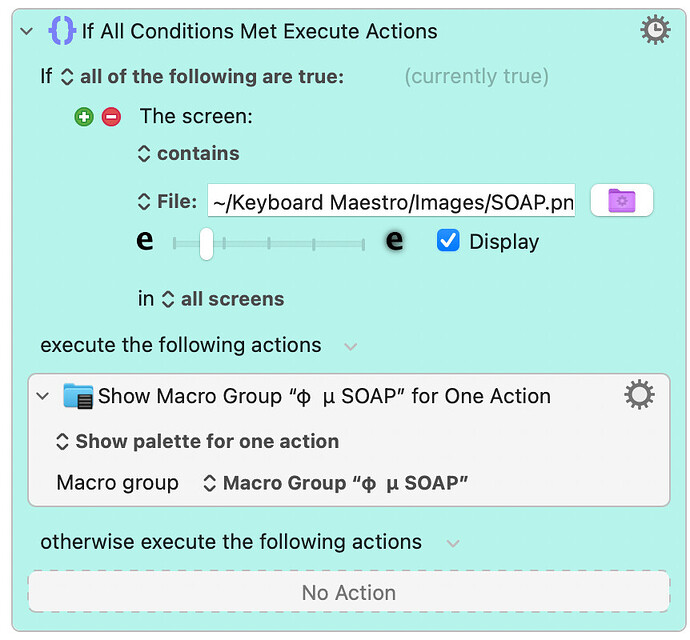Click the sharp e fuzziness icon
Viewport: 690px width, 640px height.
pos(145,240)
